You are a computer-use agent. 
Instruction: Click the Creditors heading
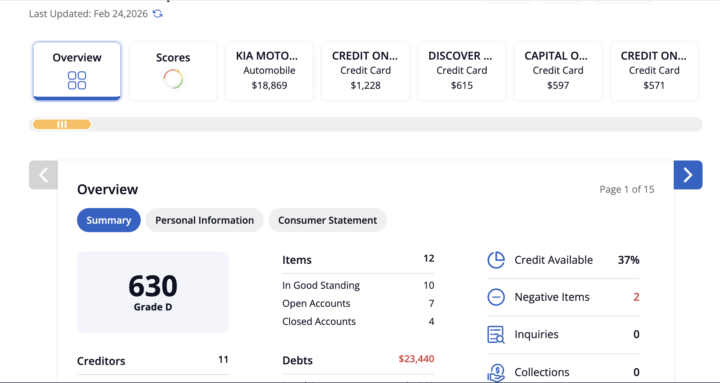click(101, 361)
